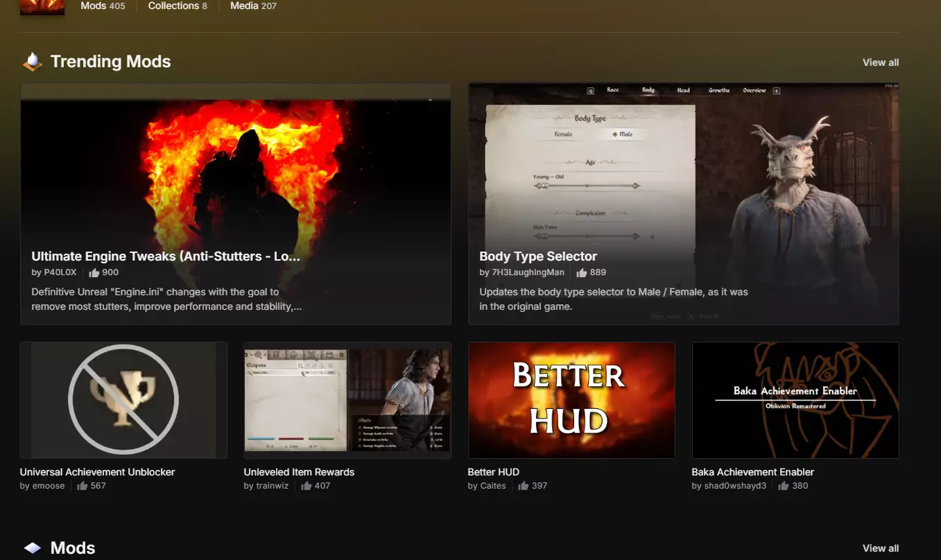The width and height of the screenshot is (941, 560).
Task: Open the Collections 8 tab
Action: coord(178,6)
